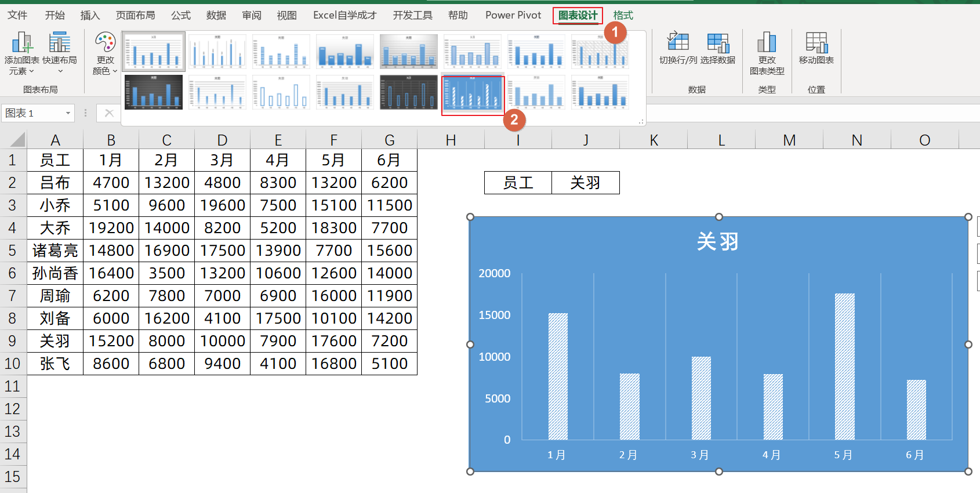Select the 1月 bar in the chart
The image size is (980, 493).
tap(558, 376)
